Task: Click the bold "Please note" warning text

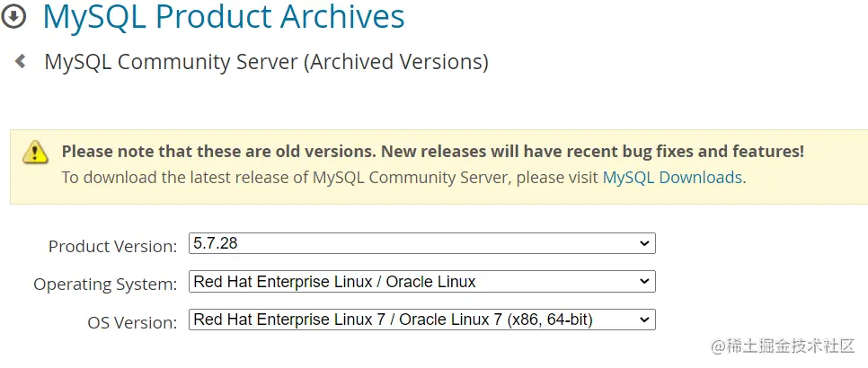Action: point(432,152)
